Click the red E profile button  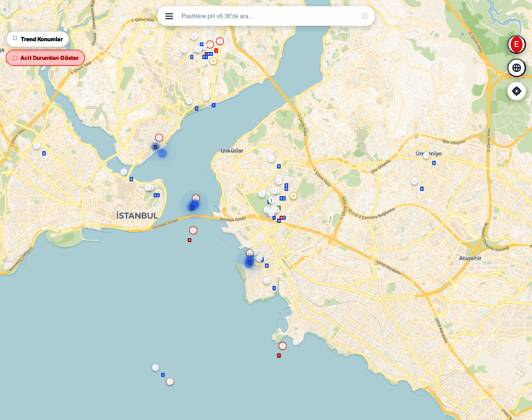pyautogui.click(x=517, y=45)
